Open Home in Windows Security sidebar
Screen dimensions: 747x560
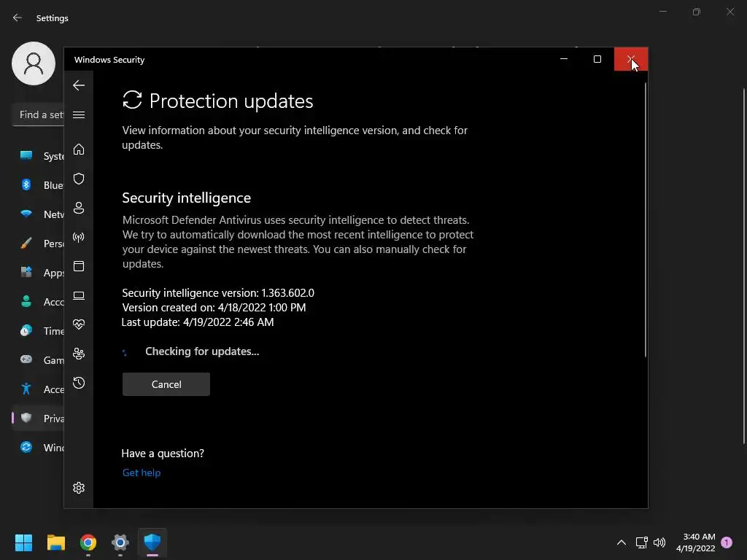pos(79,149)
